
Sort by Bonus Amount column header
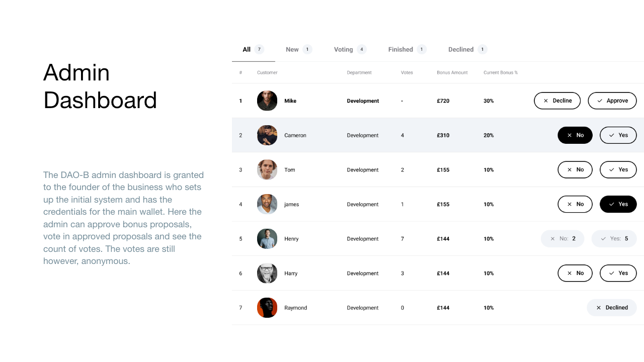coord(452,73)
